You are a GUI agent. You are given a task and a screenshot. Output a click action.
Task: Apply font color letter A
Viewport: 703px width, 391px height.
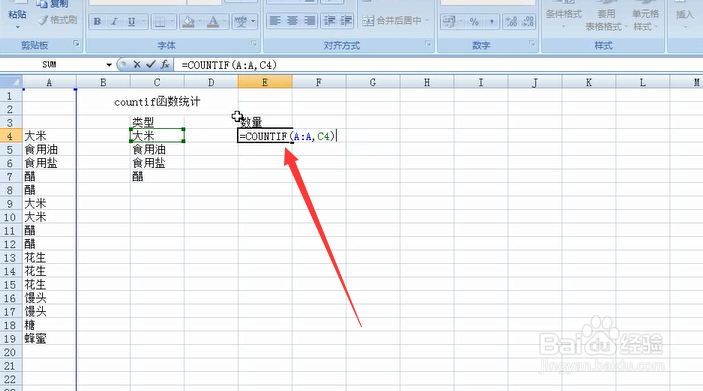pyautogui.click(x=213, y=21)
